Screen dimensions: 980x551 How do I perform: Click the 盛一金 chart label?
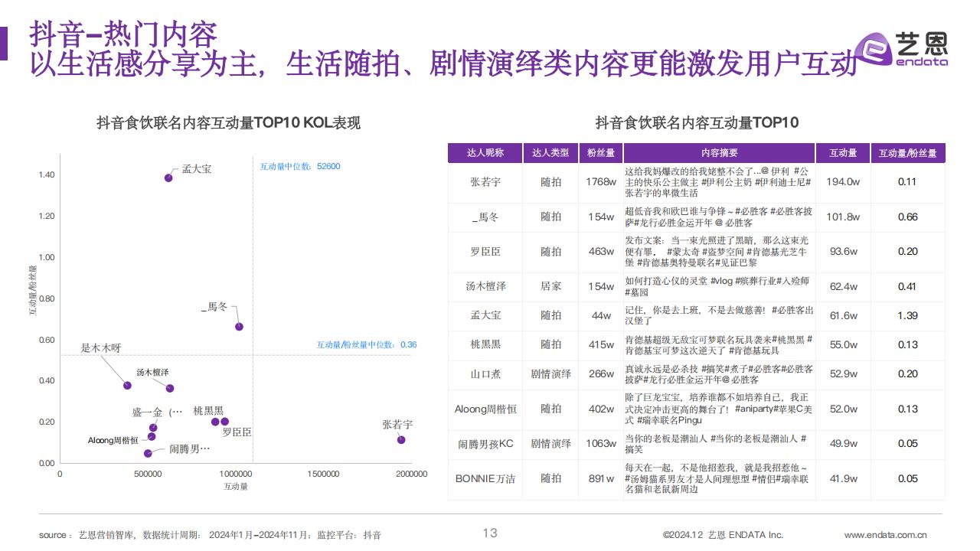(x=157, y=412)
